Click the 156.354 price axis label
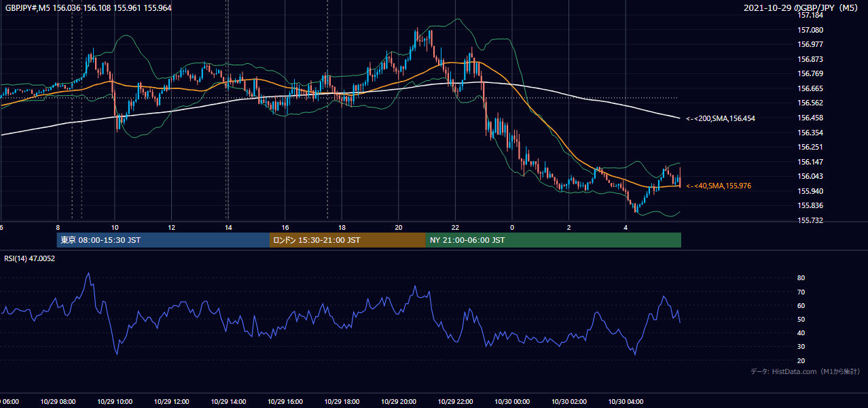The image size is (868, 408). tap(810, 133)
